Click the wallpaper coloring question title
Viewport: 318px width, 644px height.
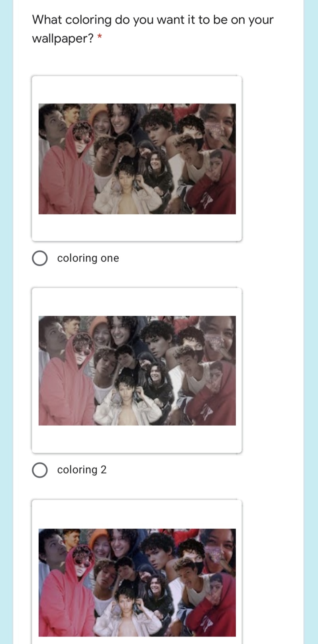(153, 29)
